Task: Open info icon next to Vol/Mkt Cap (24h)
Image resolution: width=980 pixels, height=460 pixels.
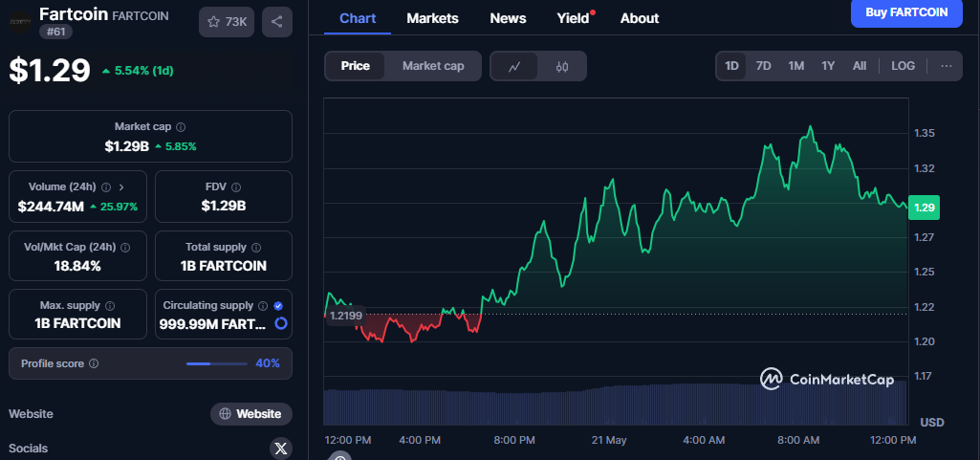Action: [x=125, y=248]
